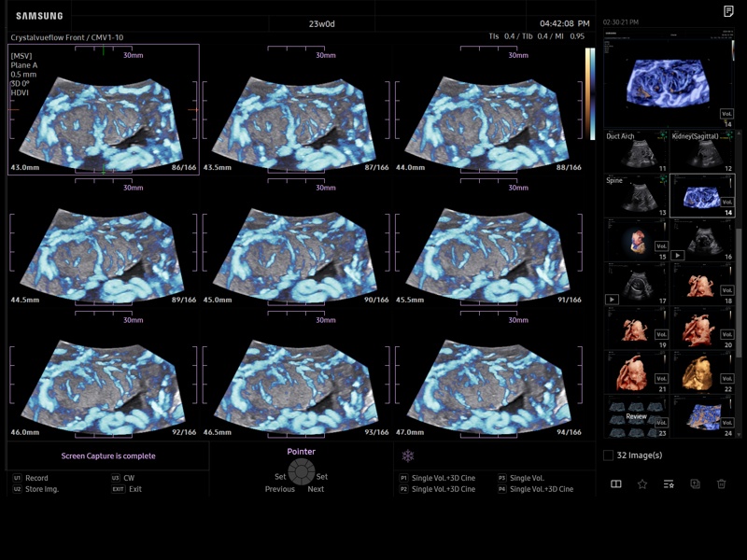Tick the 32 Image(s) select-all checkbox
This screenshot has width=747, height=560.
[609, 455]
